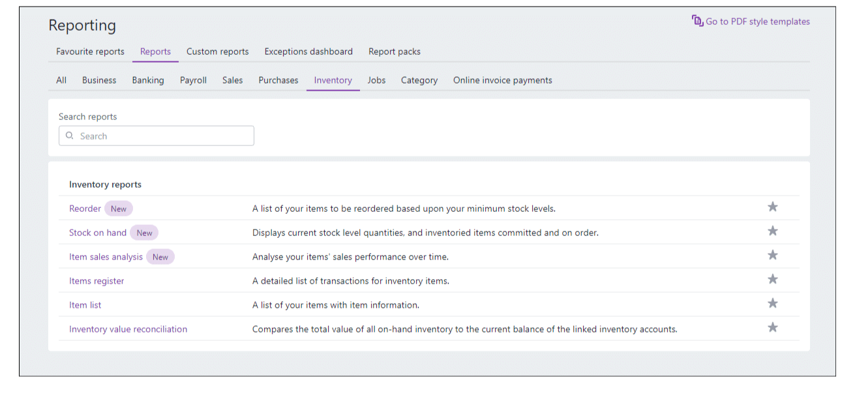Click the Reporting page heading
868x397 pixels.
coord(82,25)
